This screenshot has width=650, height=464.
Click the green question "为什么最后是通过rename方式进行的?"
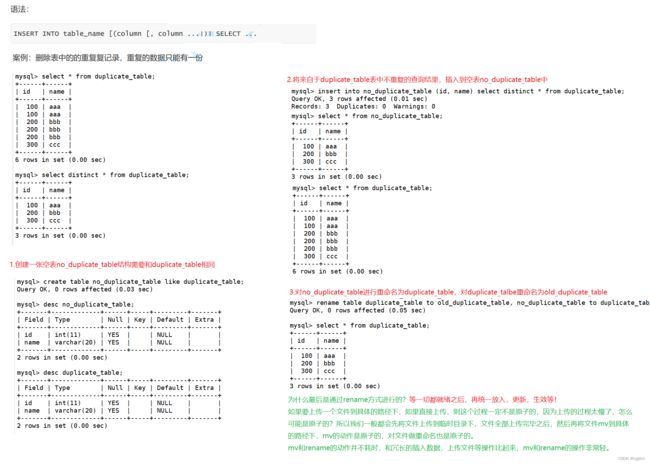point(347,399)
